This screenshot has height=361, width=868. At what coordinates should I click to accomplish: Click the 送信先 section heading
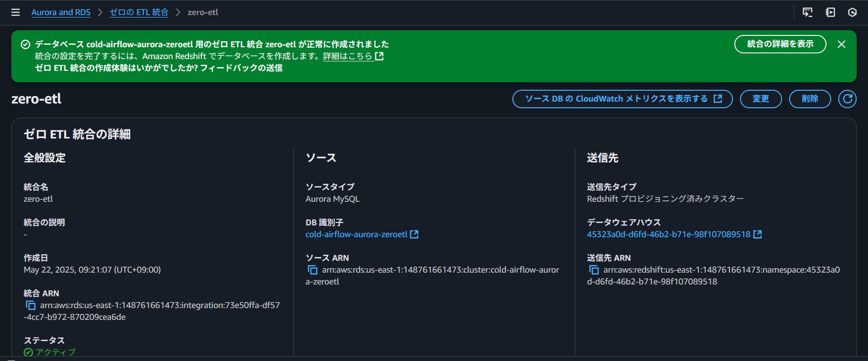click(x=603, y=158)
